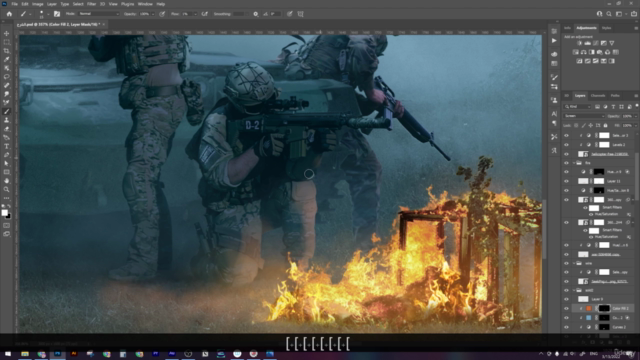Viewport: 640px width, 360px height.
Task: Select the Hand tool
Action: click(7, 181)
